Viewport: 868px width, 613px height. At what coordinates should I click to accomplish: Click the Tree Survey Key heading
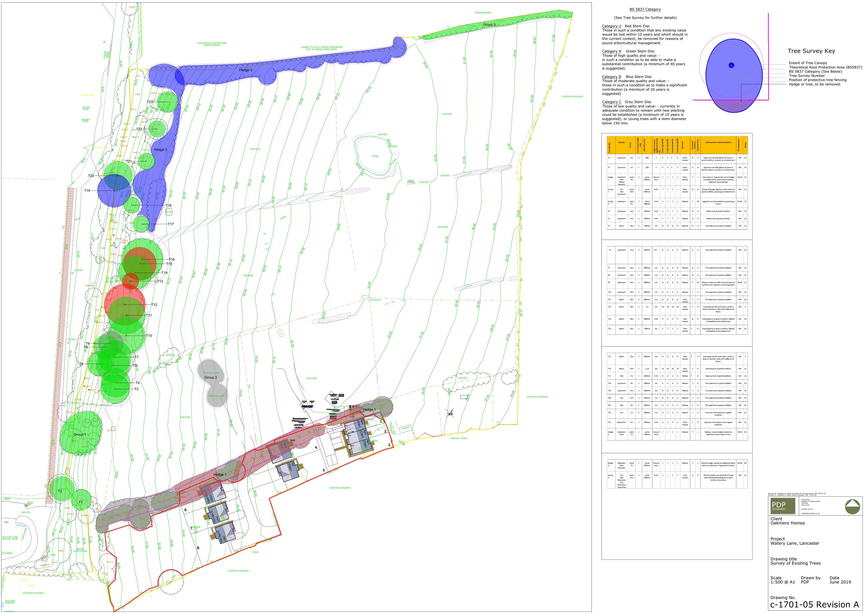(811, 51)
